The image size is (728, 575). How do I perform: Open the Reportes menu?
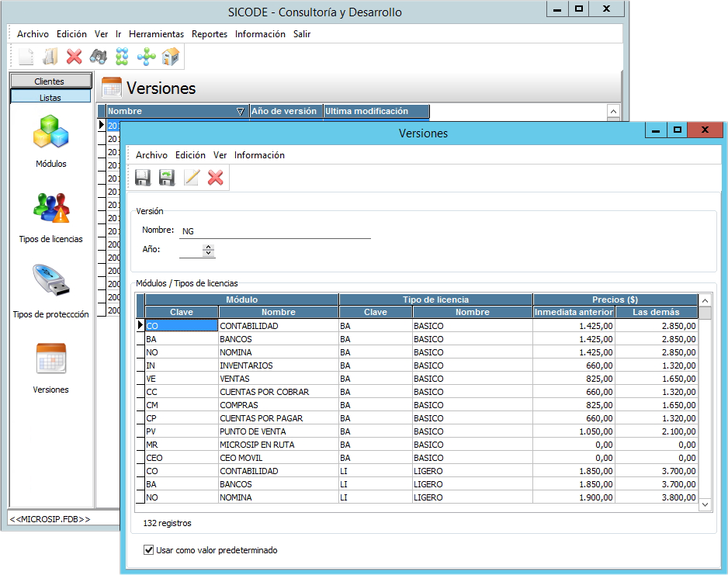210,34
